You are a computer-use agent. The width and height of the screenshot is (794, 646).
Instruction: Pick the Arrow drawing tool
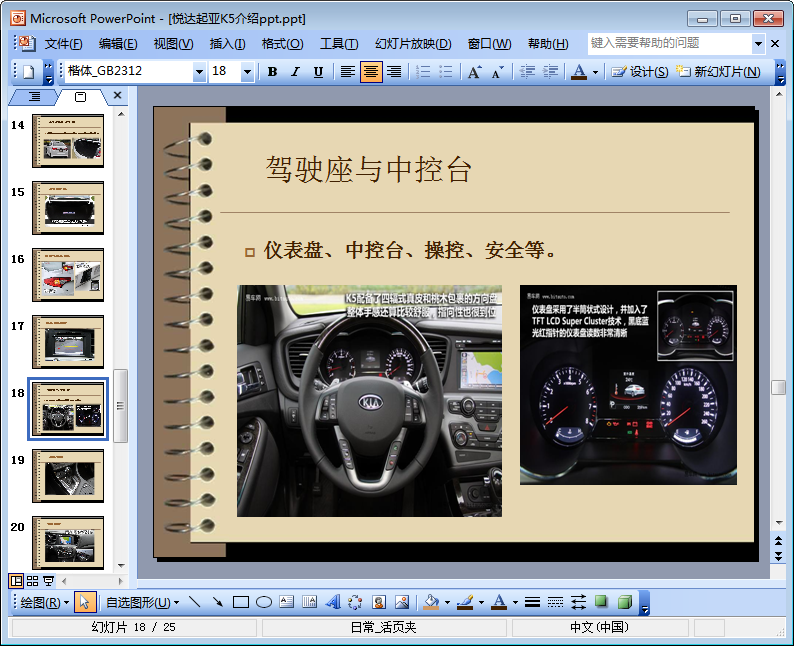[217, 602]
